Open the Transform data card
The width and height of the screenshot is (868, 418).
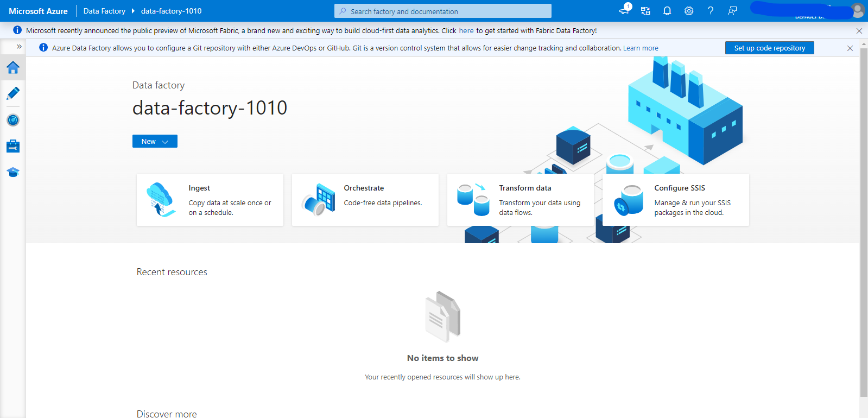click(521, 200)
